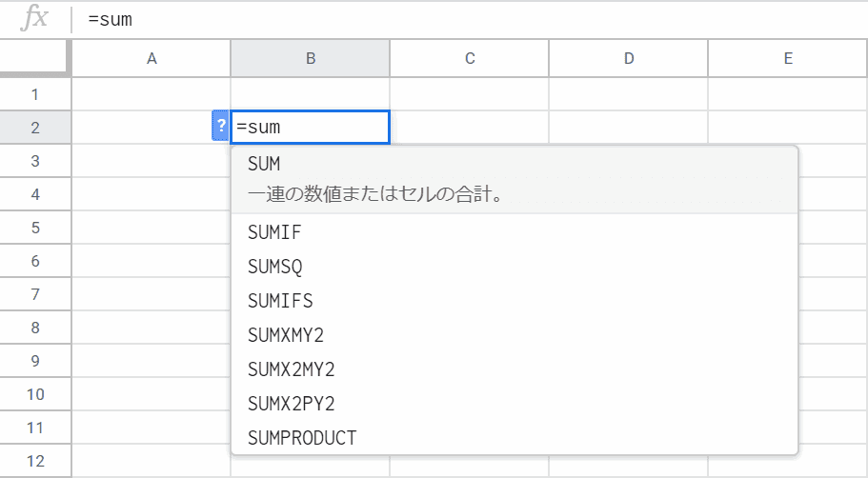868x478 pixels.
Task: Select row 12 header
Action: click(35, 460)
